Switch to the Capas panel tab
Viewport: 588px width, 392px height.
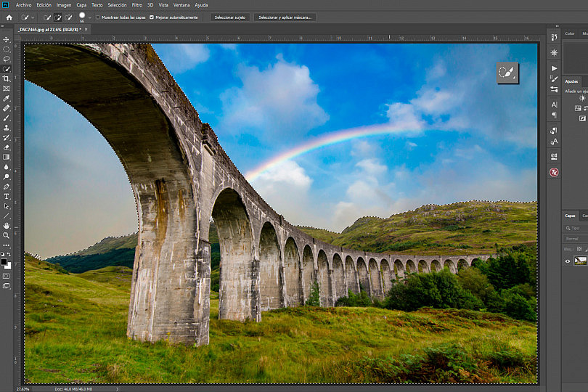[570, 216]
